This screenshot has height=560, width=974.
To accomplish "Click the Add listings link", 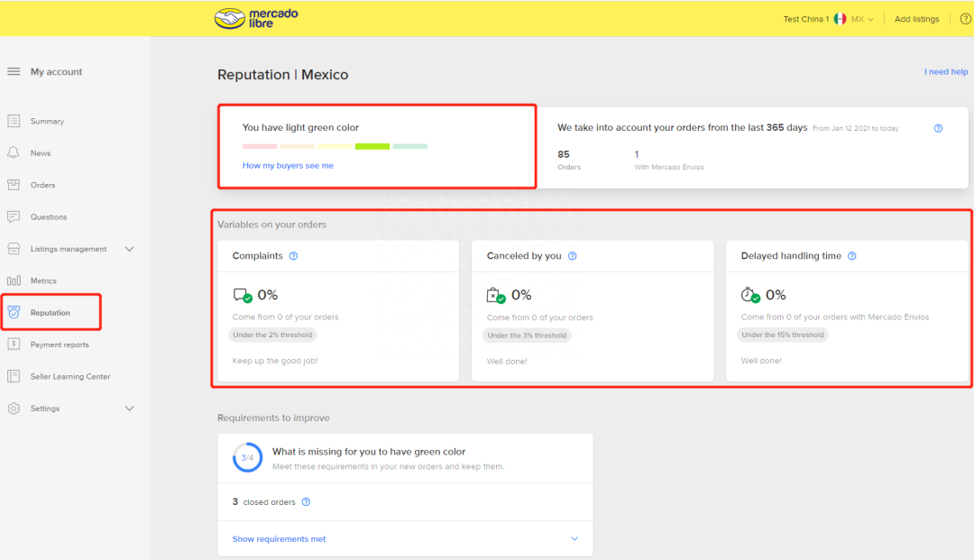I will click(x=916, y=19).
